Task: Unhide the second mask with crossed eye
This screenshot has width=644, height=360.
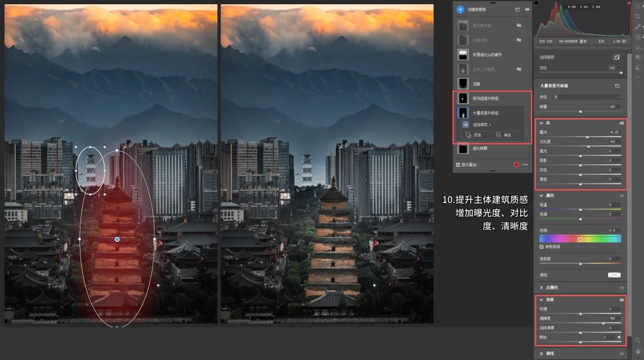Action: click(519, 40)
